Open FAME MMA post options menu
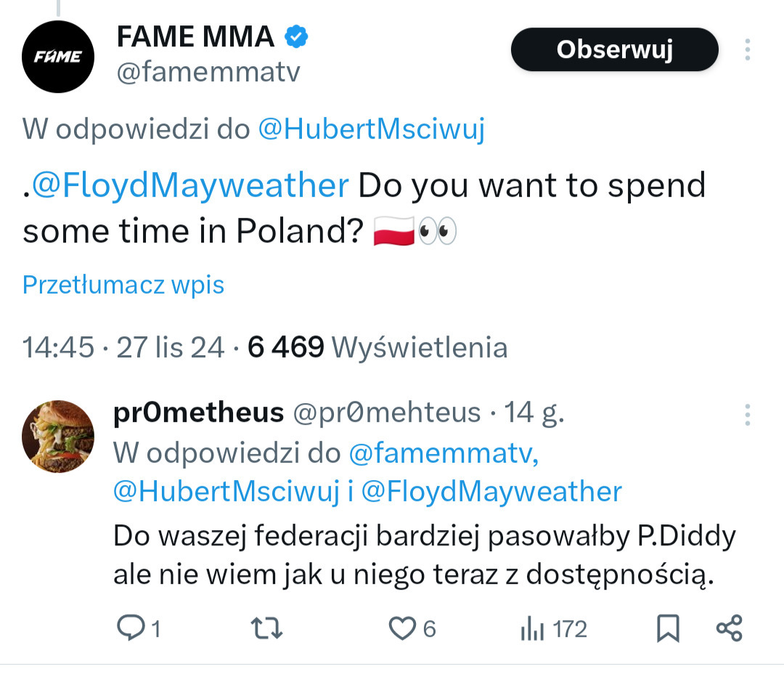The image size is (784, 674). tap(747, 49)
